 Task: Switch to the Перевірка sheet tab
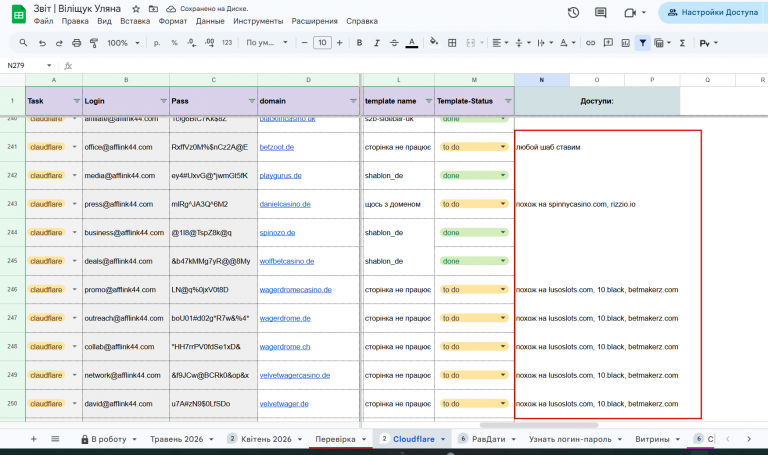[x=335, y=439]
